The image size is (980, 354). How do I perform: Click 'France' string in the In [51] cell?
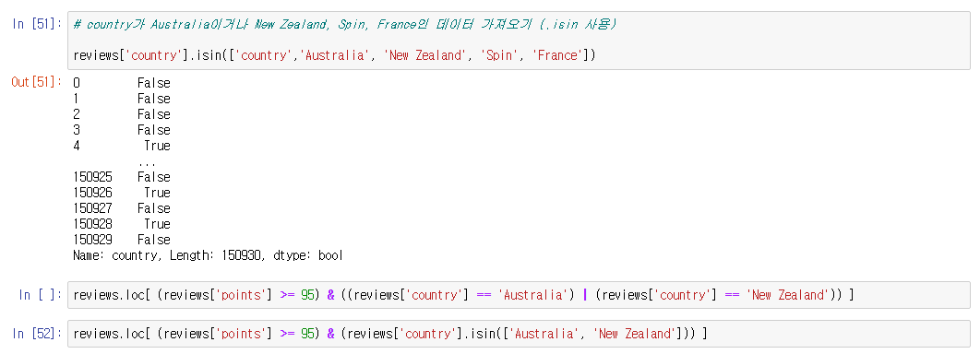pos(556,55)
